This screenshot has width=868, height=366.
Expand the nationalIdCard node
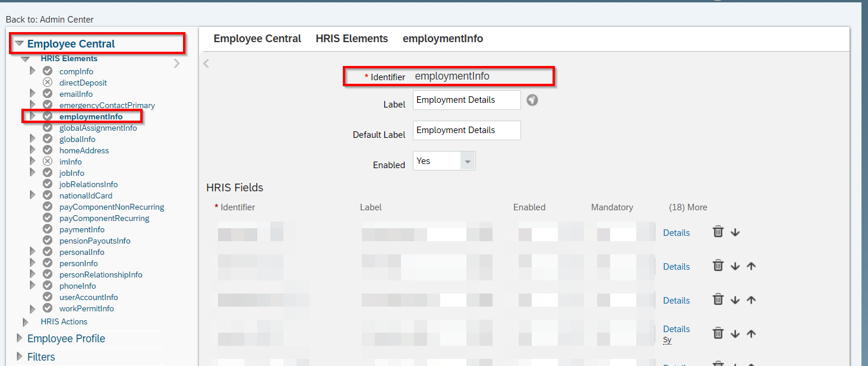pyautogui.click(x=33, y=195)
